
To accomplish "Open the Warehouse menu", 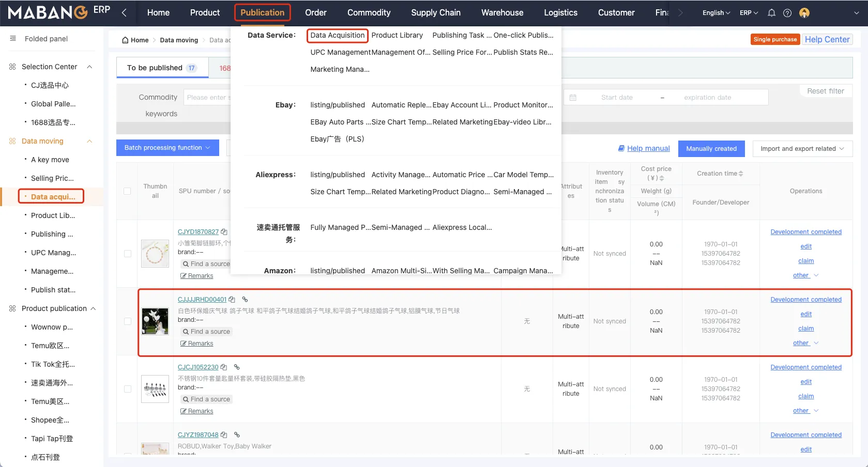I will point(502,13).
